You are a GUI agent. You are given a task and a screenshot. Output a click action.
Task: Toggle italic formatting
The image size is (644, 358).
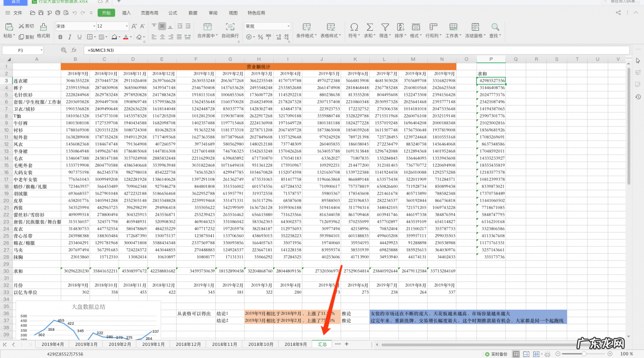click(71, 37)
